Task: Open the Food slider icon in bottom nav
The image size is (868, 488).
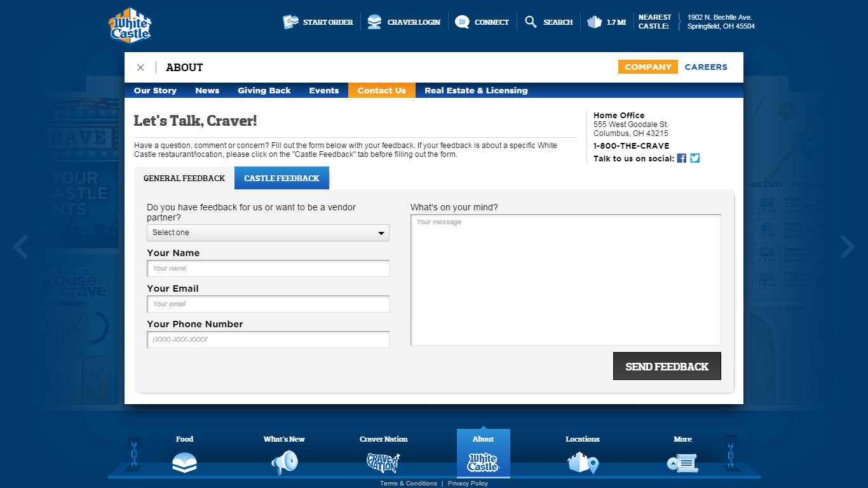Action: [x=184, y=463]
